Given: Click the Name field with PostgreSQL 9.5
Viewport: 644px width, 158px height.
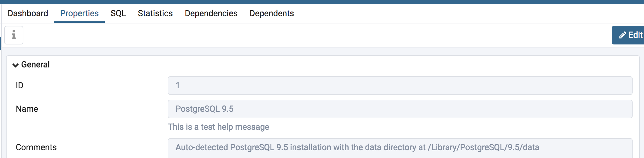Looking at the screenshot, I should pos(400,109).
